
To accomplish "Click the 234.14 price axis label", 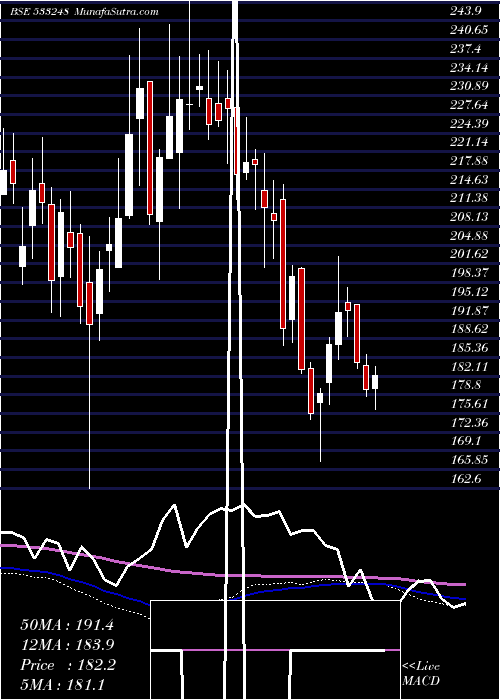I will pos(469,67).
